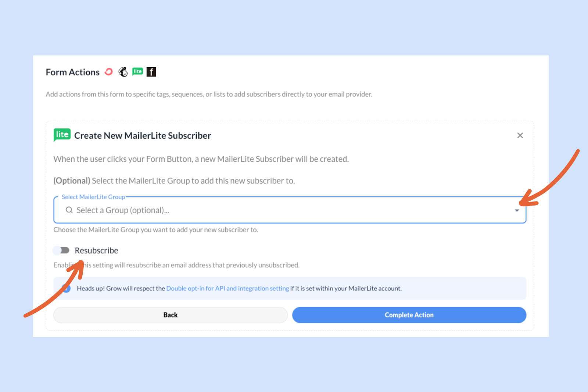588x392 pixels.
Task: Expand the group list via caret arrow
Action: [x=517, y=210]
